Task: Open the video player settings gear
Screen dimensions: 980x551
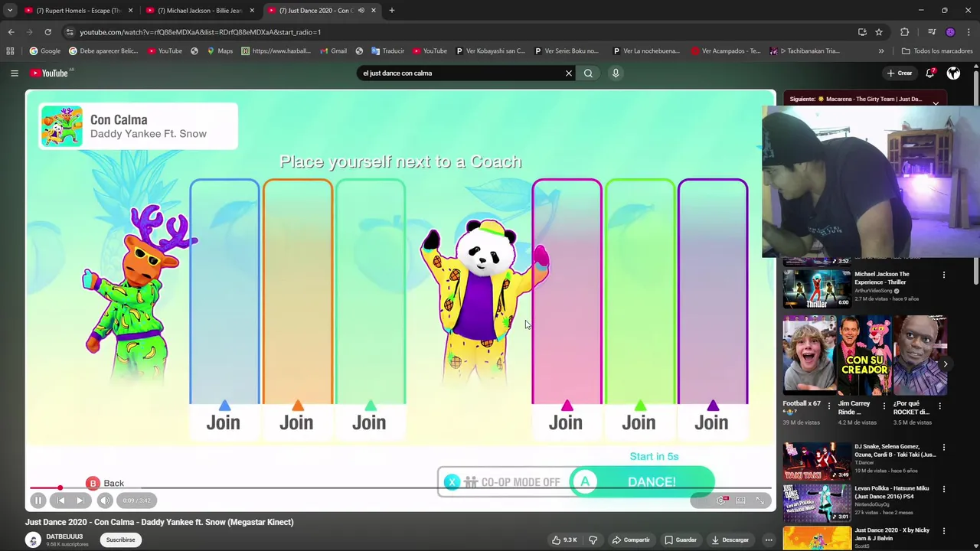Action: coord(720,500)
